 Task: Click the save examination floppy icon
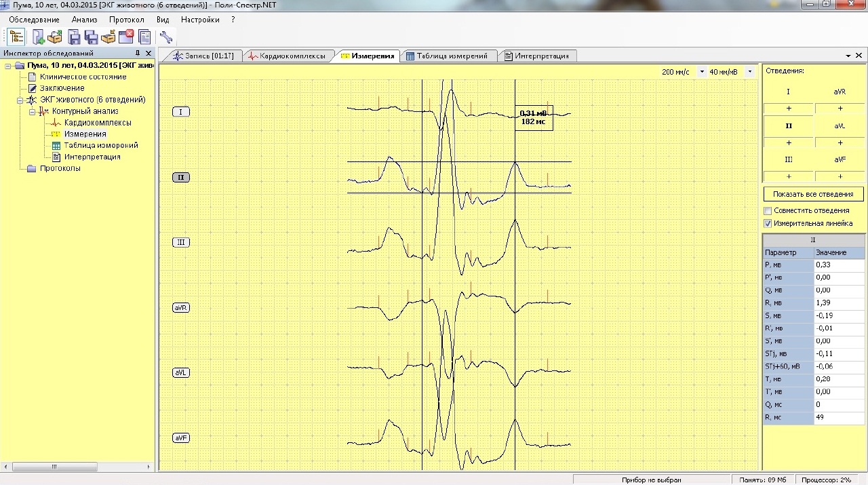(74, 37)
